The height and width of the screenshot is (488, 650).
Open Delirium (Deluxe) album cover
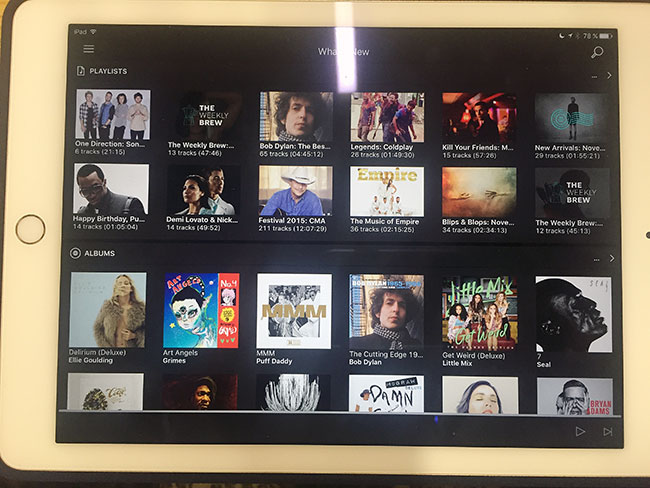pos(108,310)
